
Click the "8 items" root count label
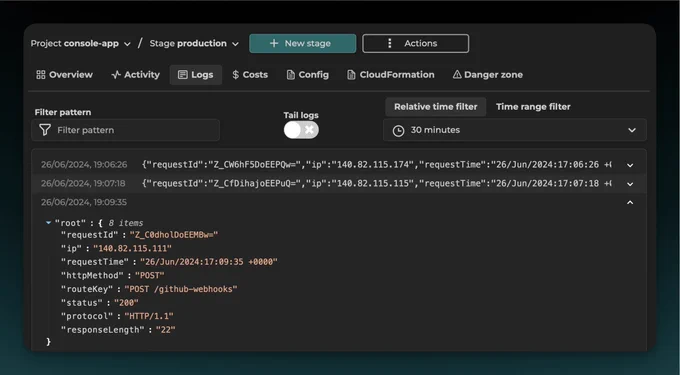pyautogui.click(x=125, y=223)
